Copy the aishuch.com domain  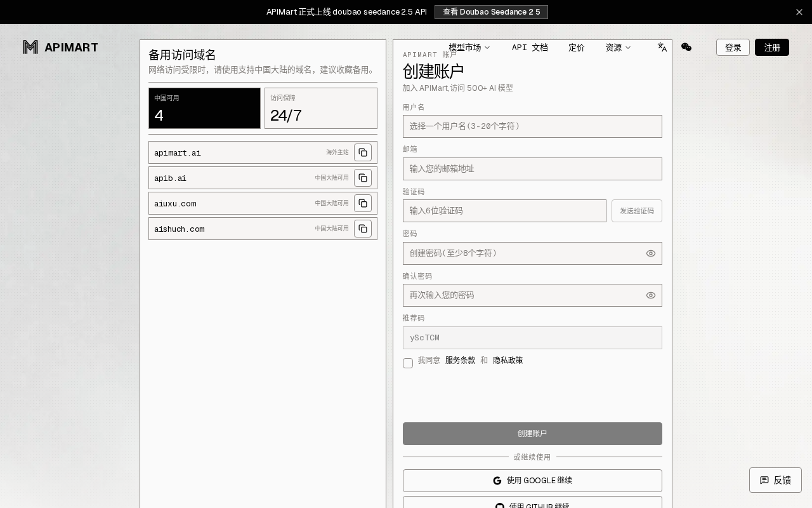[363, 229]
